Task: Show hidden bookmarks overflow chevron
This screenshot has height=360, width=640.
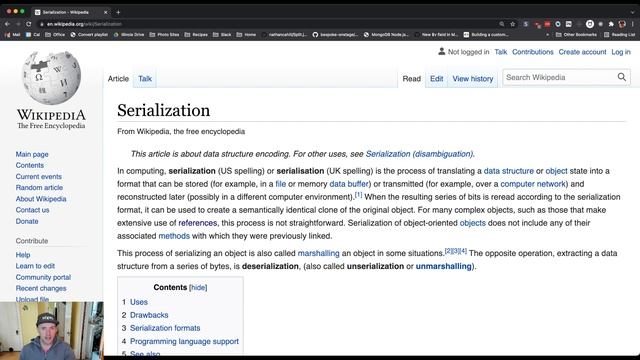Action: tap(547, 35)
